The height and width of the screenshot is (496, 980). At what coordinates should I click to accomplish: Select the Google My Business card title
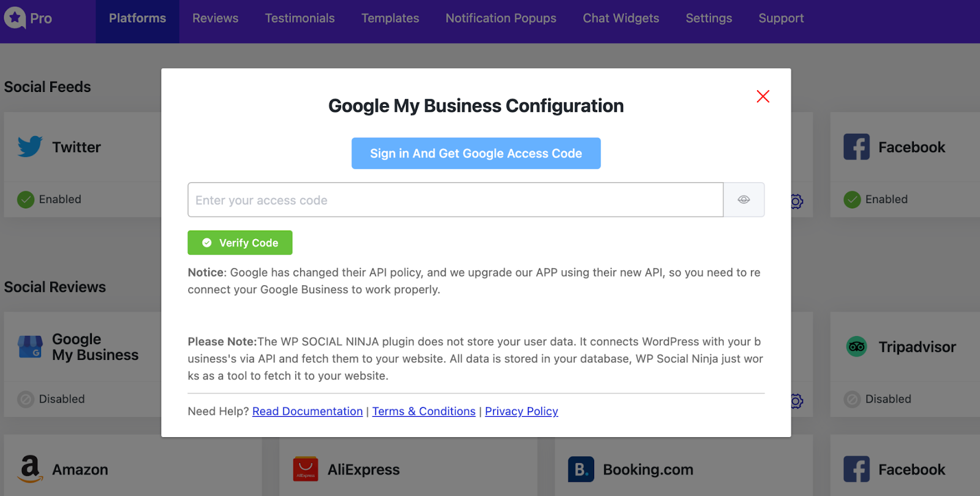pos(95,347)
